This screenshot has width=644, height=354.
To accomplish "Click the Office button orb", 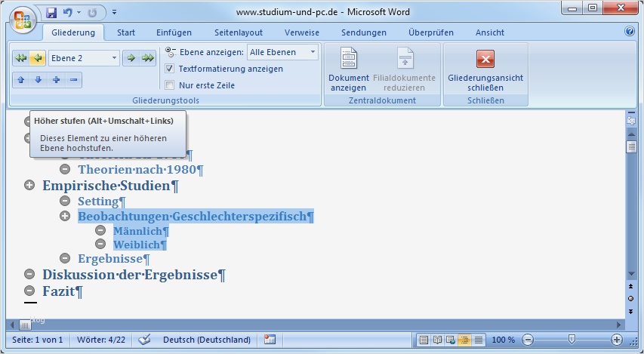I will (x=23, y=19).
